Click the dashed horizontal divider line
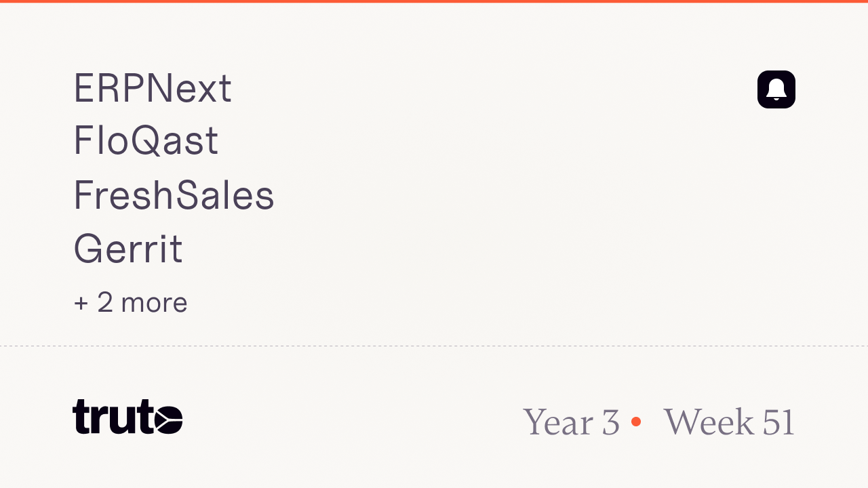 coord(434,346)
